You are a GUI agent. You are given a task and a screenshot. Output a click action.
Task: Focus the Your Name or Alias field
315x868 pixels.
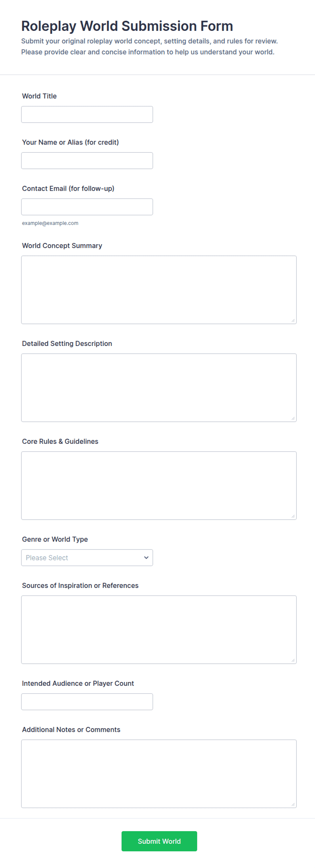tap(87, 161)
